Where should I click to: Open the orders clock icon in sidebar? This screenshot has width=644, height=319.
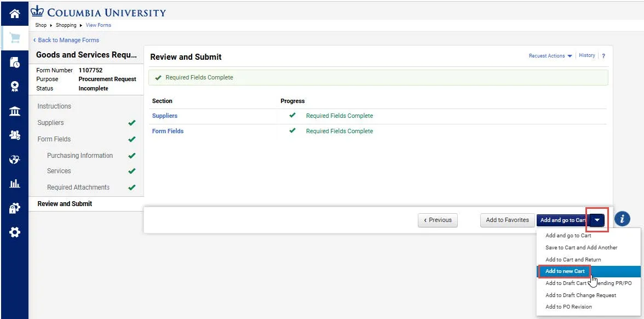(x=14, y=62)
